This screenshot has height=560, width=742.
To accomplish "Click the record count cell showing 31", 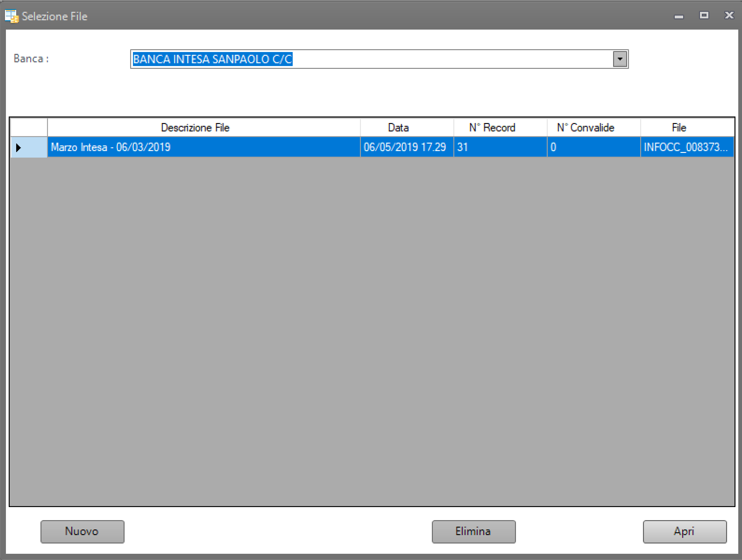I will click(x=500, y=147).
